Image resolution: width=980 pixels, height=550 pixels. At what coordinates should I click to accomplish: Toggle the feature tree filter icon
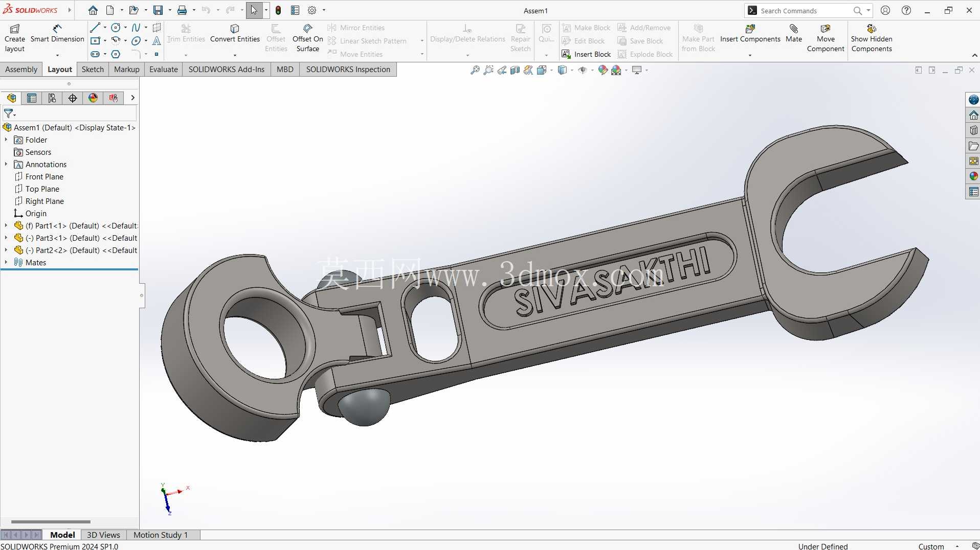(10, 113)
